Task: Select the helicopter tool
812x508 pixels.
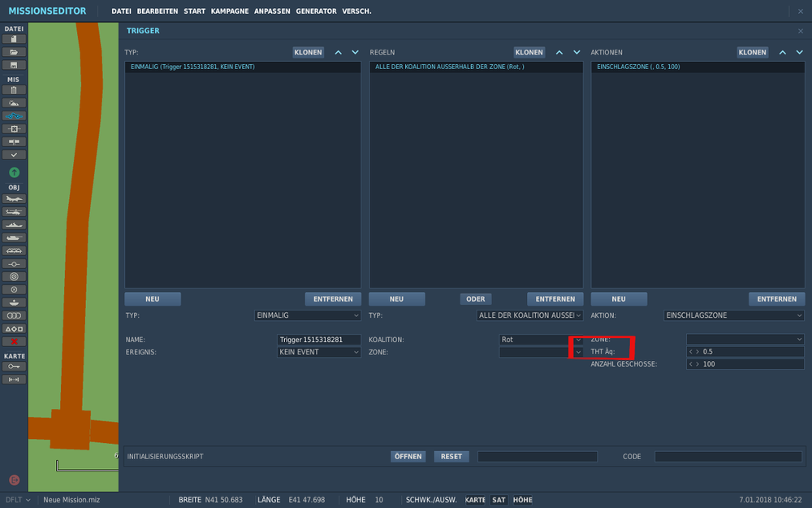Action: pos(14,212)
